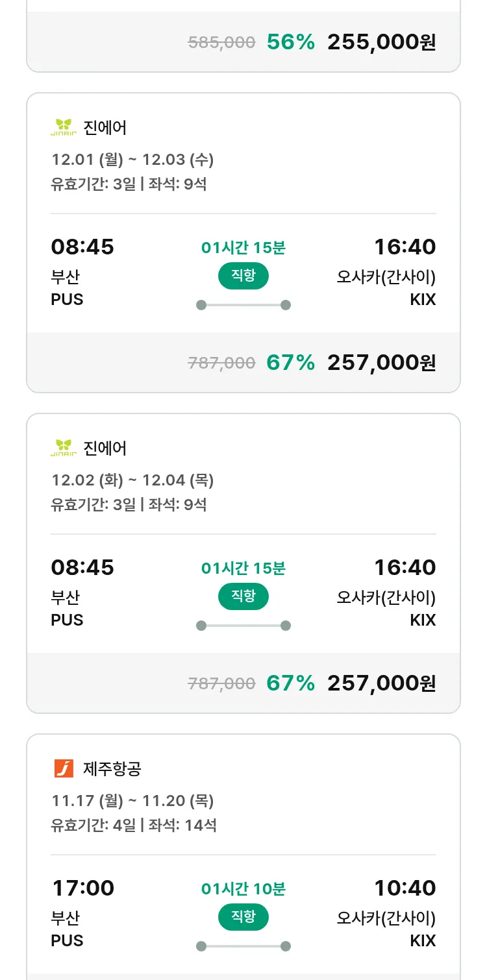Click the 67% discount on the 12.01 flight card
The height and width of the screenshot is (980, 487).
coord(290,363)
